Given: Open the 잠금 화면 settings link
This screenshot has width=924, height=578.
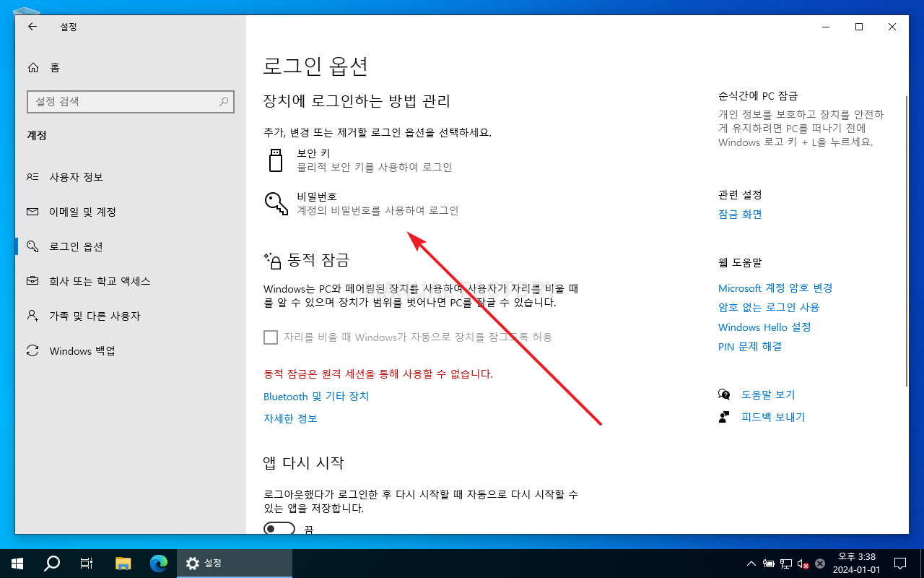Looking at the screenshot, I should tap(739, 214).
